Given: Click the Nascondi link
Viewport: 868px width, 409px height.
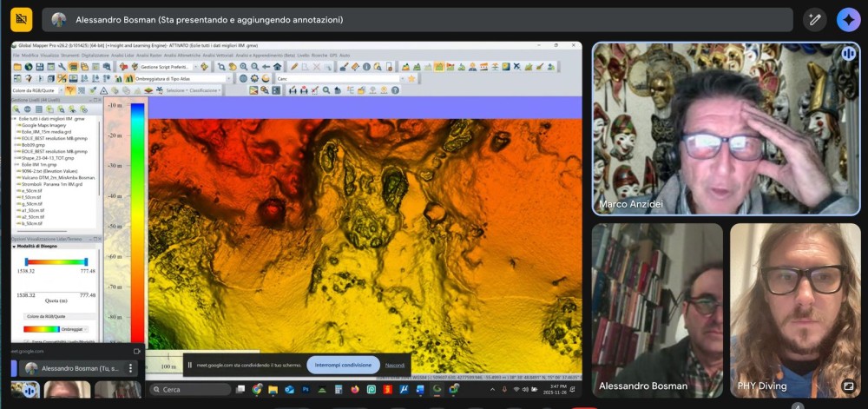Looking at the screenshot, I should [x=395, y=366].
